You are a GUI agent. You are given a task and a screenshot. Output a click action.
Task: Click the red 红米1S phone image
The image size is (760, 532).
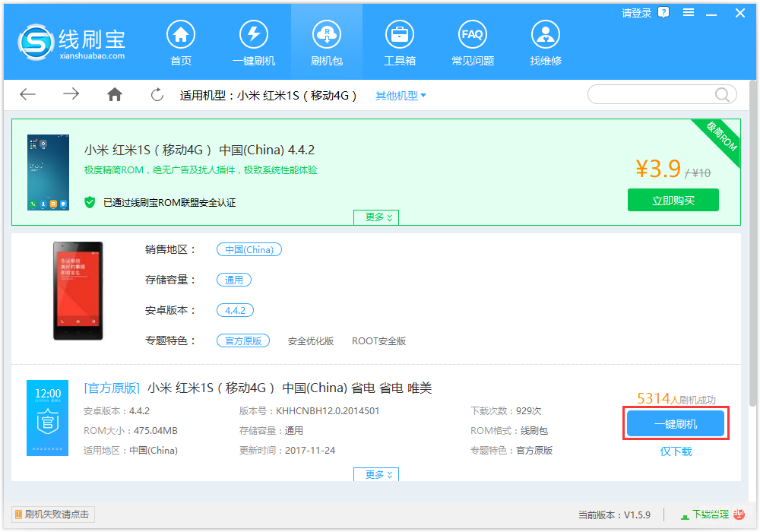pos(78,291)
